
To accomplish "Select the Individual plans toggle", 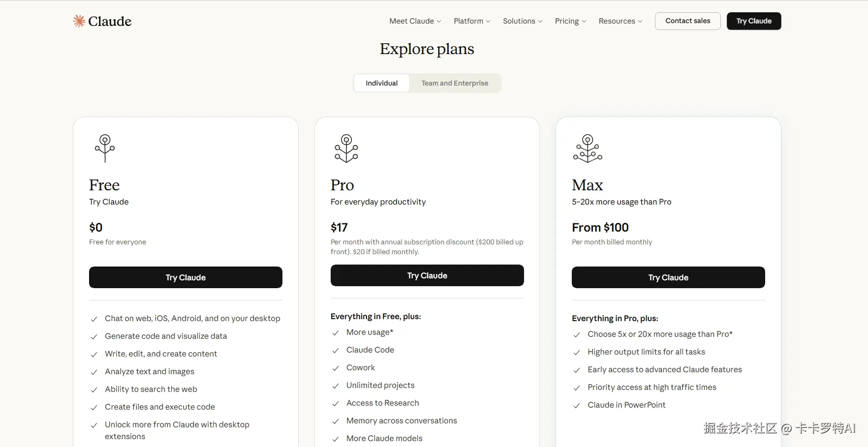I will [x=382, y=83].
